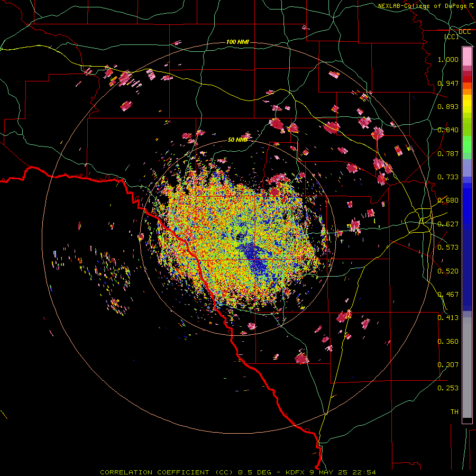Click the 0.307 scale value
Image resolution: width=476 pixels, height=476 pixels.
click(x=448, y=365)
